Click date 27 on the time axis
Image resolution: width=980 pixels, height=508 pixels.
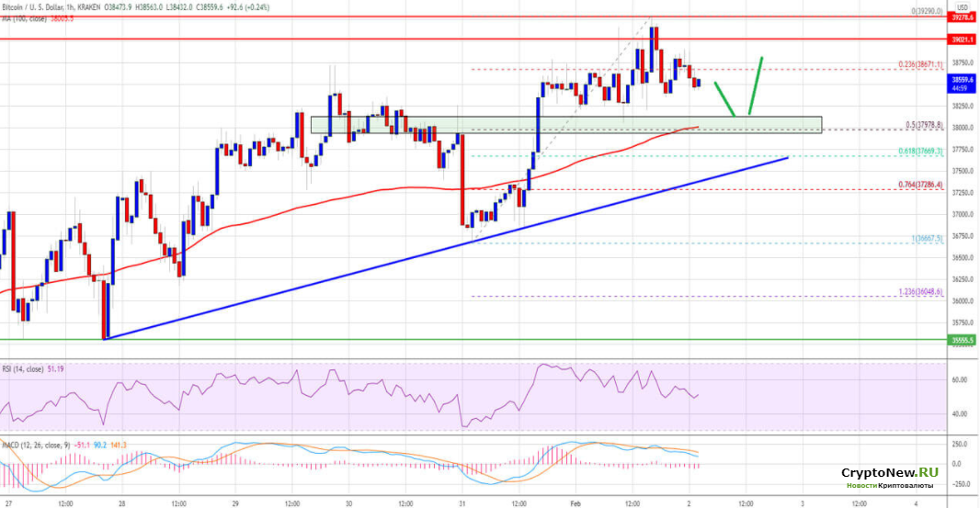click(x=8, y=503)
